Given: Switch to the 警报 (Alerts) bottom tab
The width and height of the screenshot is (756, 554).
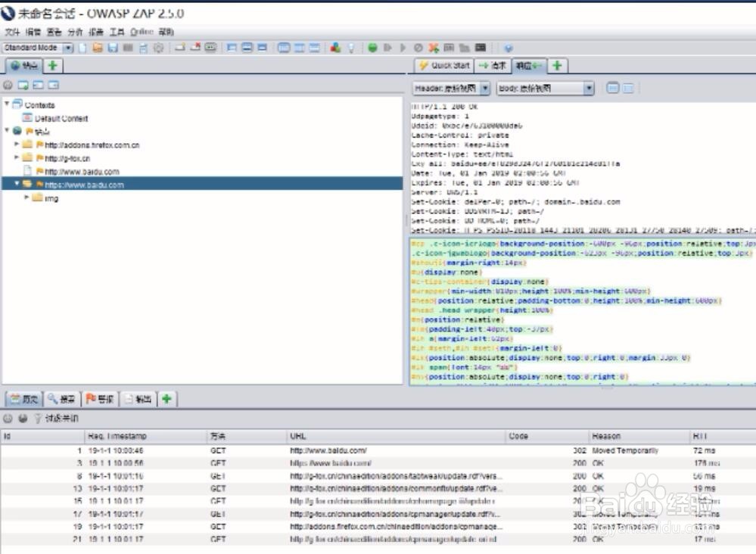Looking at the screenshot, I should click(100, 399).
